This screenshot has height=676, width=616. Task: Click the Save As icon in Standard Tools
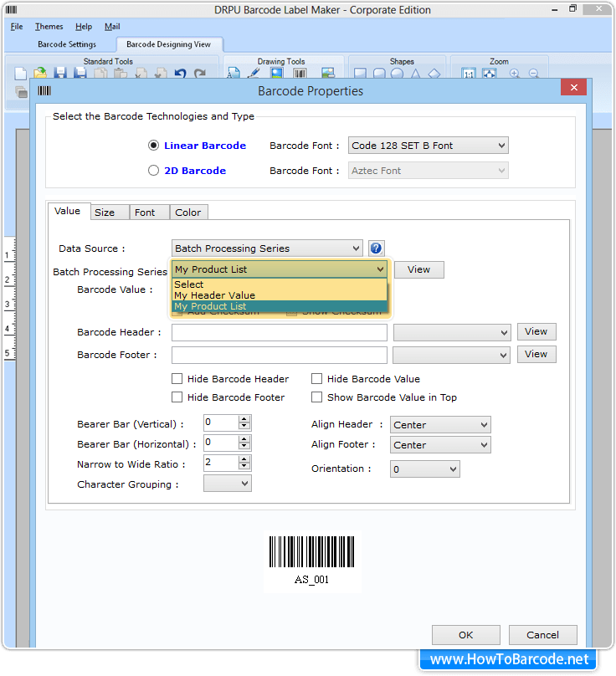click(80, 73)
